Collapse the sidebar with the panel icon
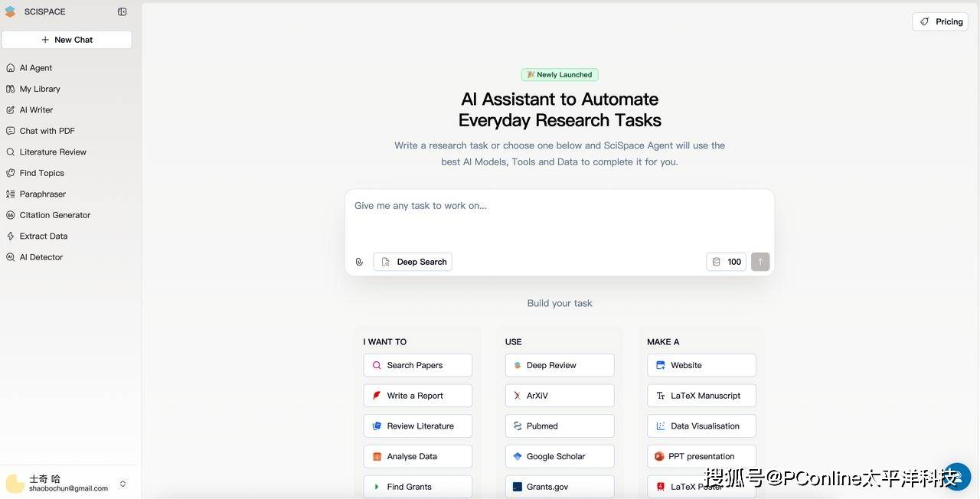980x499 pixels. (122, 11)
